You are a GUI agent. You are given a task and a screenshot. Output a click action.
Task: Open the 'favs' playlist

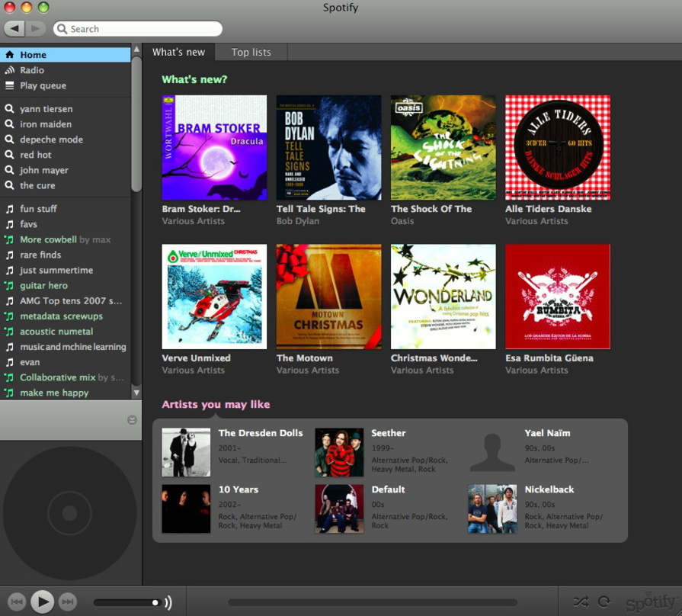click(66, 224)
